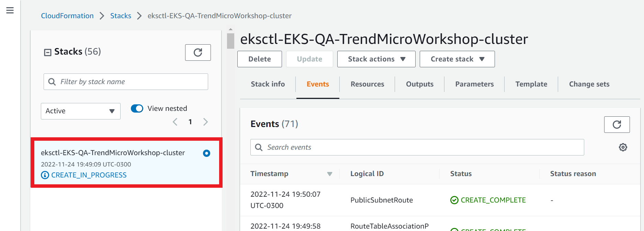Open the Change sets tab
Image resolution: width=644 pixels, height=231 pixels.
tap(589, 84)
